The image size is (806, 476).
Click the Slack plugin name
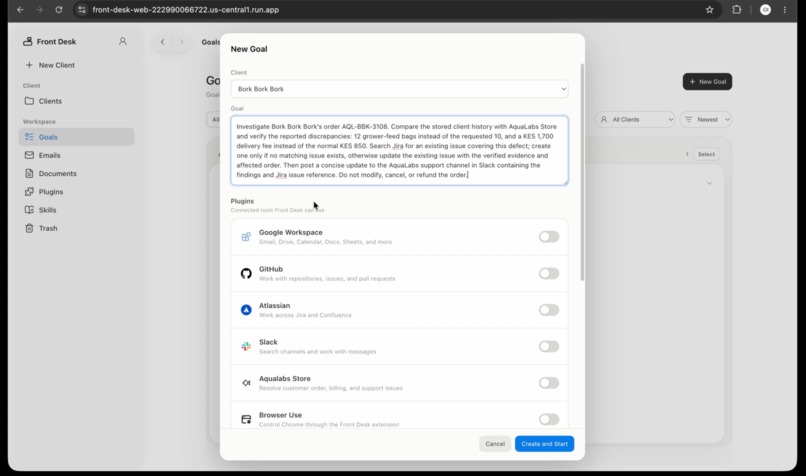268,342
